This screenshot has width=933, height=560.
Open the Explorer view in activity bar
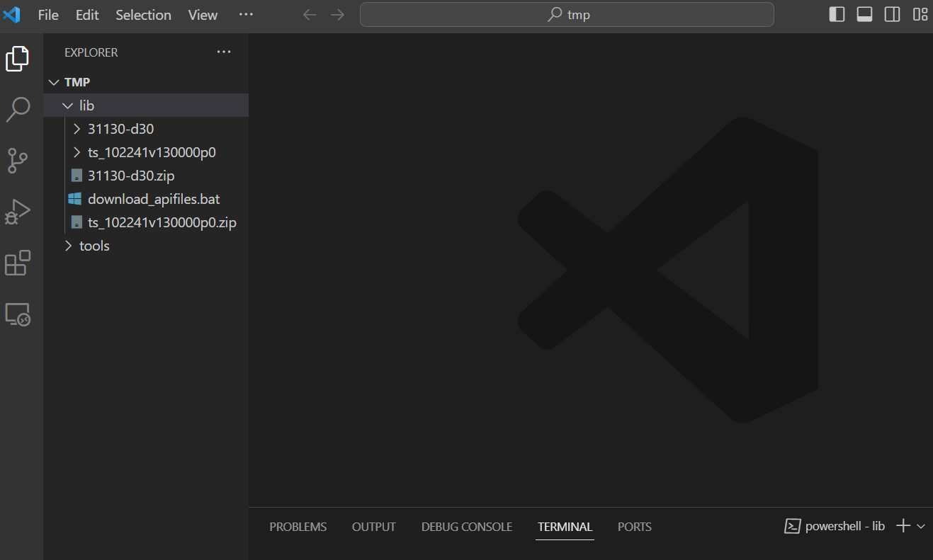point(18,58)
